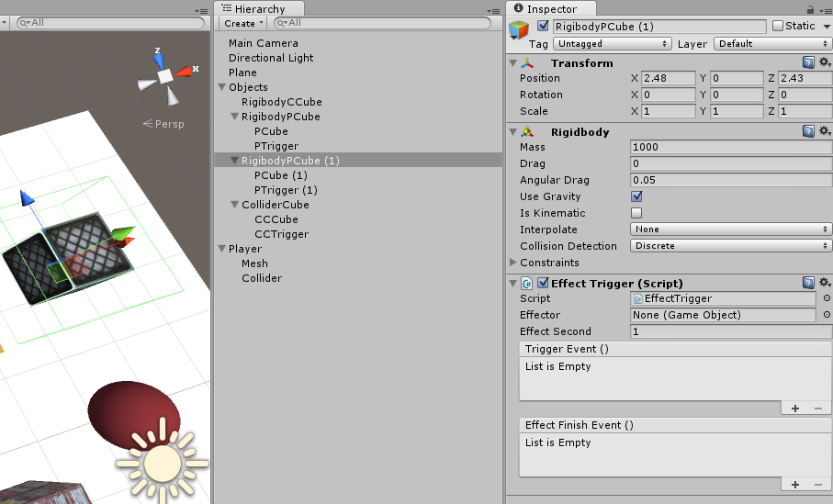This screenshot has width=833, height=504.
Task: Click the Position X field showing 2.48
Action: tap(669, 78)
